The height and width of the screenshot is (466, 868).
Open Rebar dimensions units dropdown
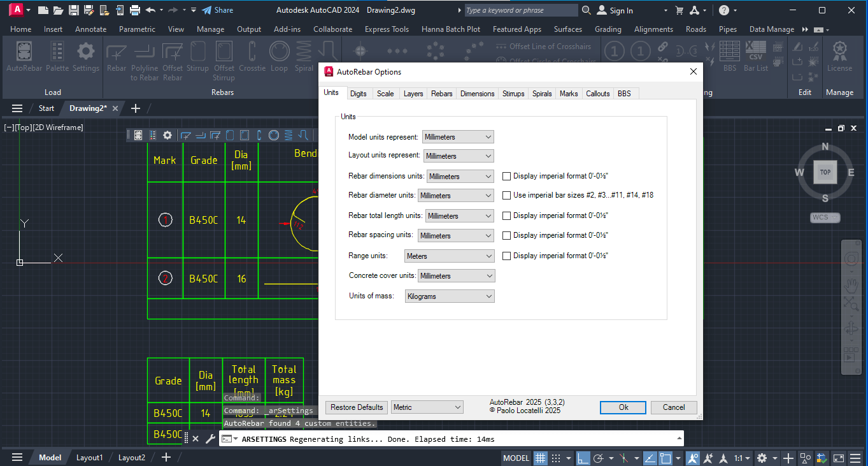click(460, 177)
